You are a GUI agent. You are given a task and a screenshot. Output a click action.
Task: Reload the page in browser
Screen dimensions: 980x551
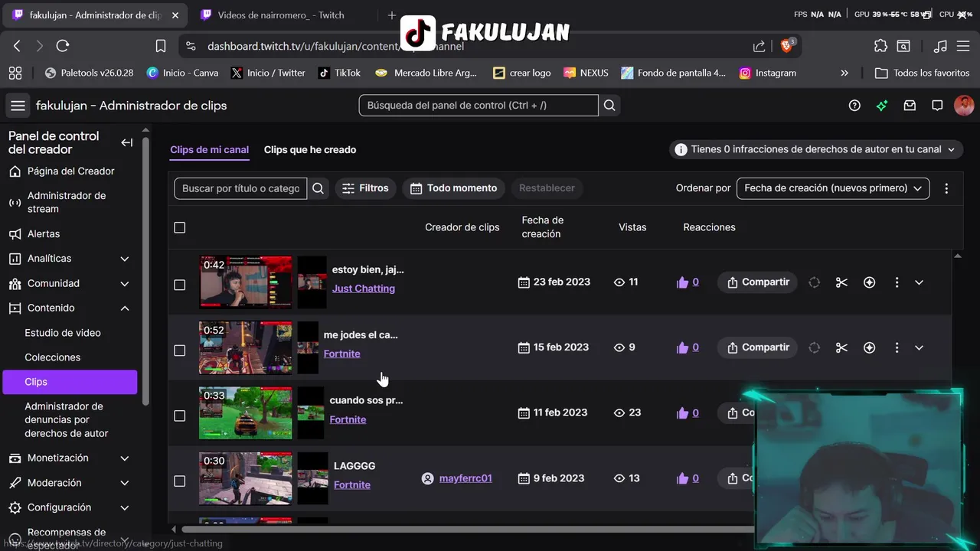[x=63, y=46]
